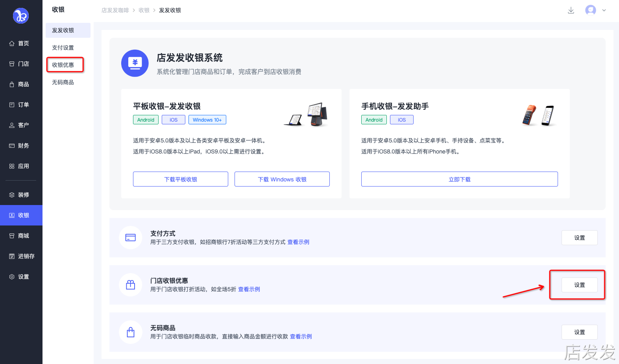Select 发发收银 in the submenu
Image resolution: width=619 pixels, height=364 pixels.
(68, 30)
